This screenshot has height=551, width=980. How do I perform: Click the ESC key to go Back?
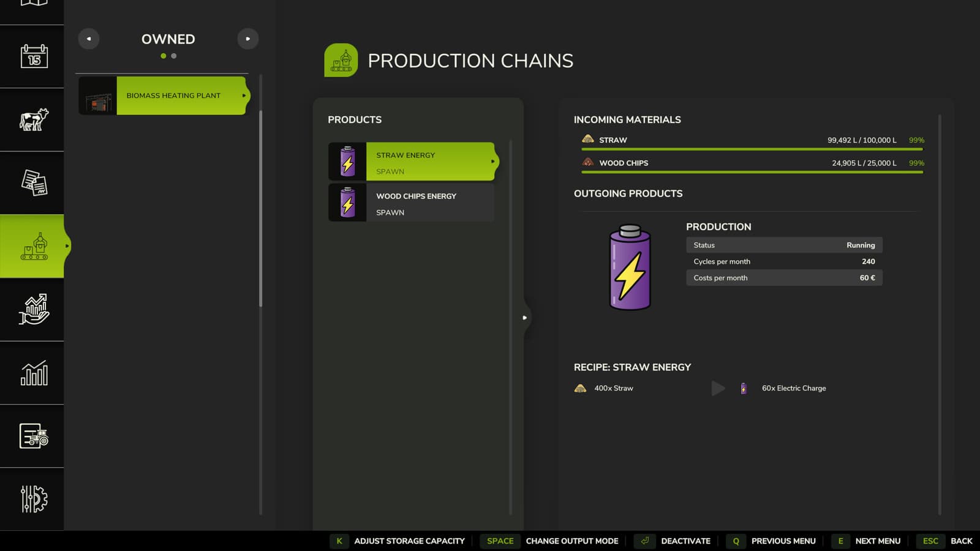click(x=930, y=541)
